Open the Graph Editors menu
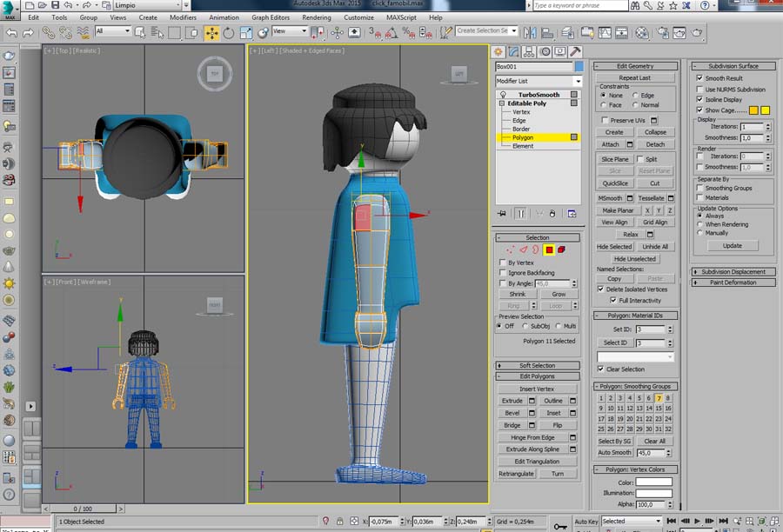The height and width of the screenshot is (532, 783). tap(271, 17)
